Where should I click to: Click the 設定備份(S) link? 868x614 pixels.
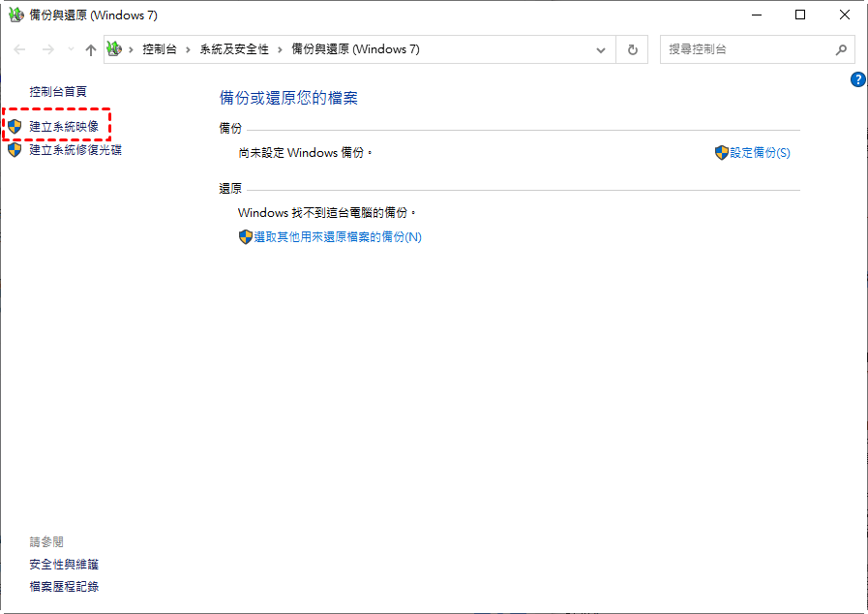click(x=760, y=153)
